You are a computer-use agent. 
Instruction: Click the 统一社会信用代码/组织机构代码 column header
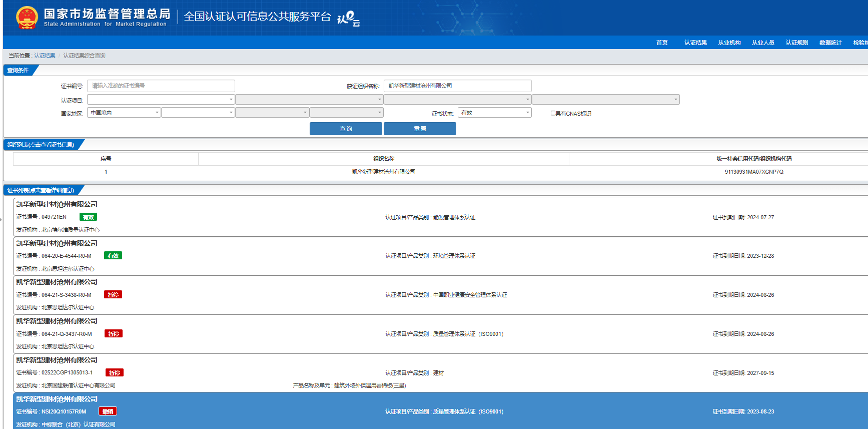[x=754, y=159]
